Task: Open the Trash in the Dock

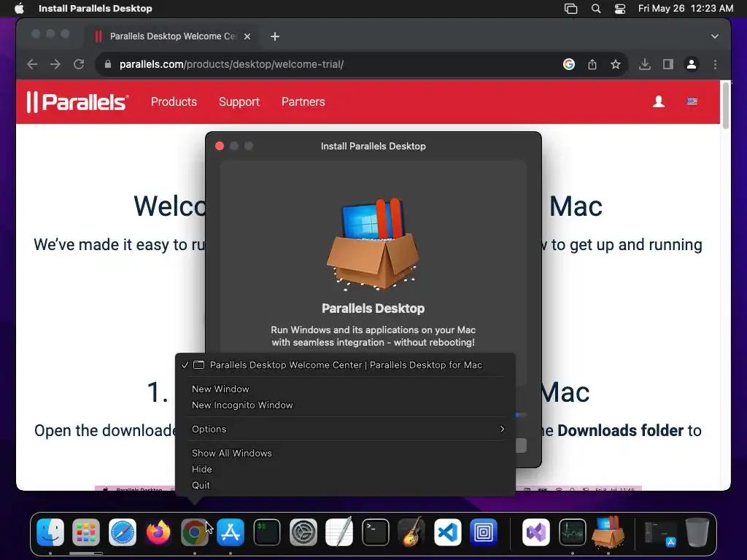Action: coord(697,532)
